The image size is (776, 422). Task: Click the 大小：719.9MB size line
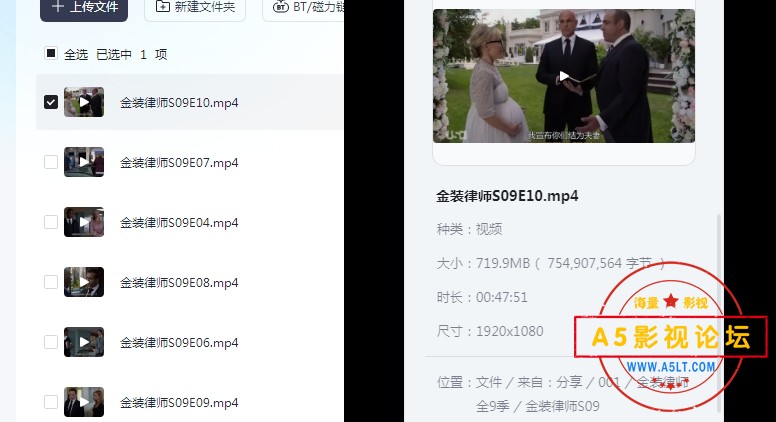550,263
